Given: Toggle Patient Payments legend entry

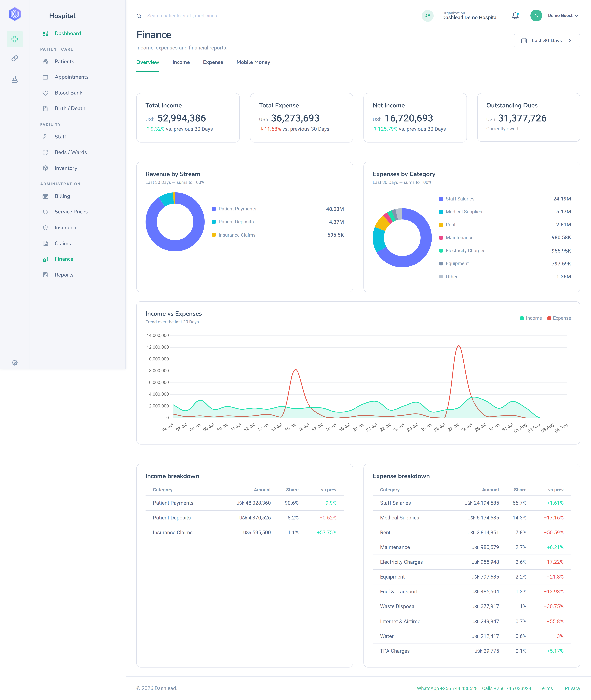Looking at the screenshot, I should tap(234, 209).
